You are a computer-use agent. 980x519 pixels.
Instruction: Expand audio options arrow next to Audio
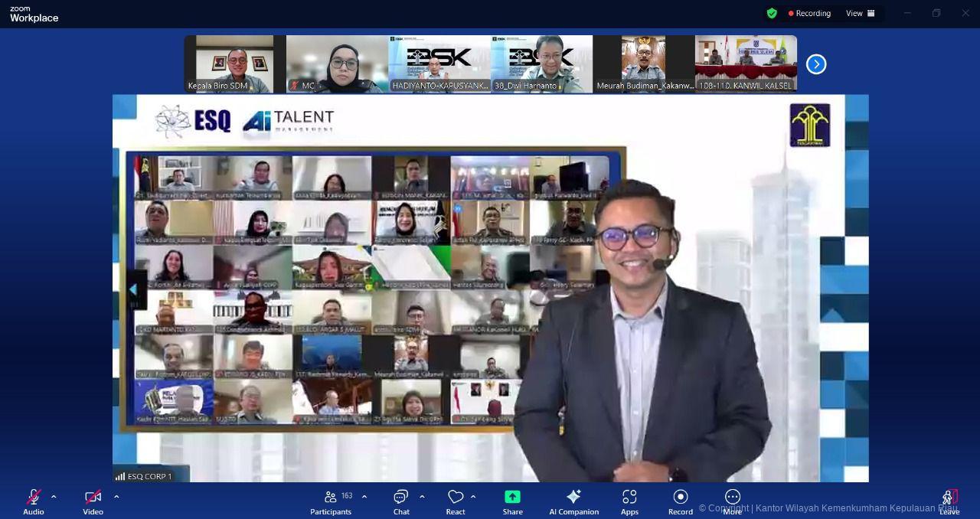coord(54,497)
